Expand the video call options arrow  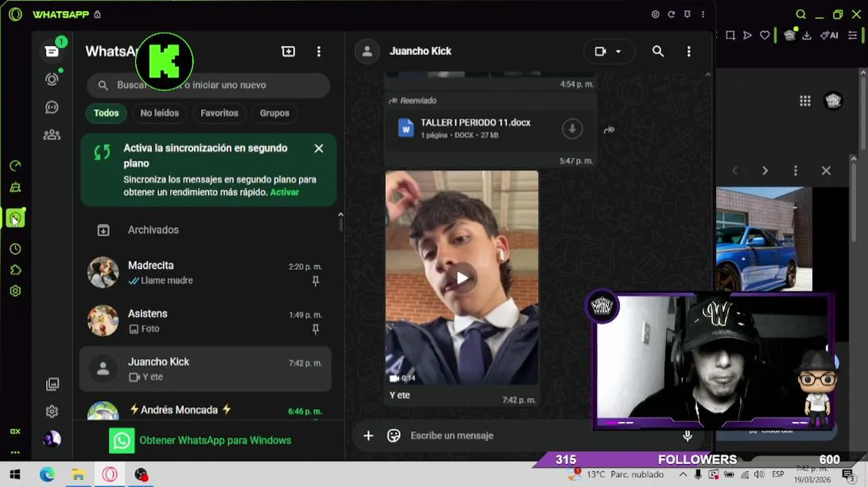point(618,51)
